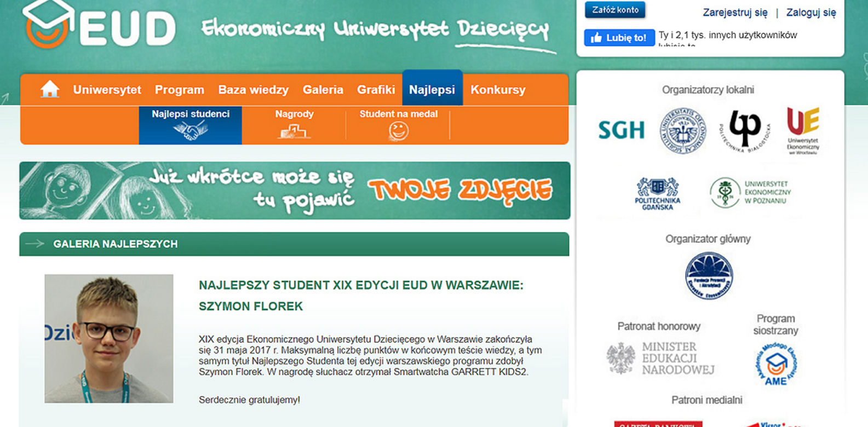Open the SGH organizer logo

tap(621, 130)
